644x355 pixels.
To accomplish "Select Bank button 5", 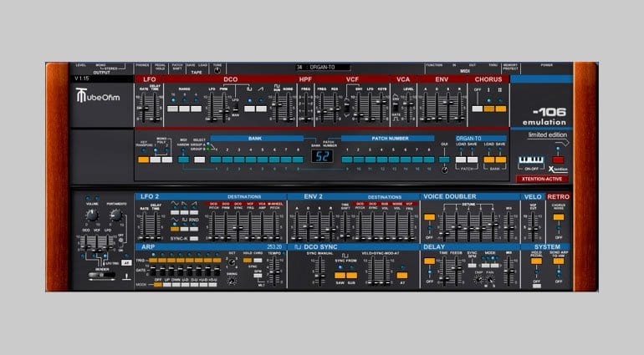I will [x=263, y=160].
